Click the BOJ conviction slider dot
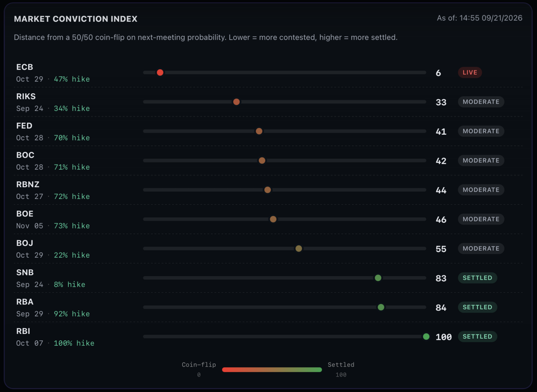 299,249
